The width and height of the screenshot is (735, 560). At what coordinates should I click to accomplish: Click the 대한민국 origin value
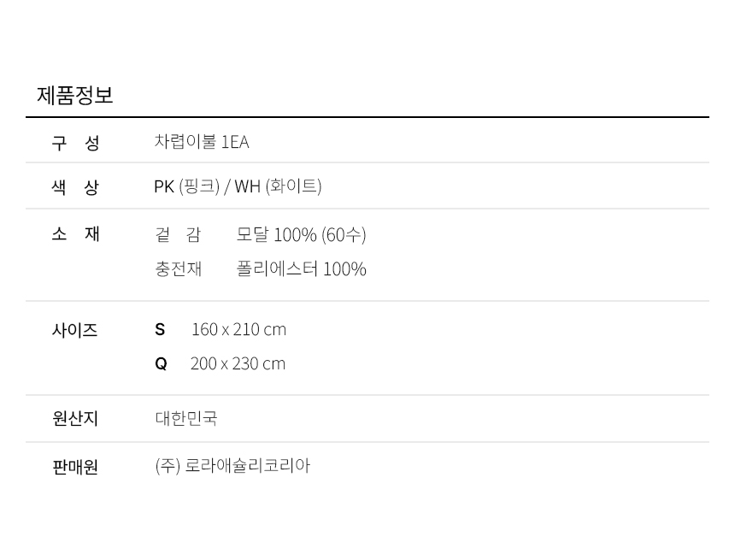pyautogui.click(x=186, y=419)
